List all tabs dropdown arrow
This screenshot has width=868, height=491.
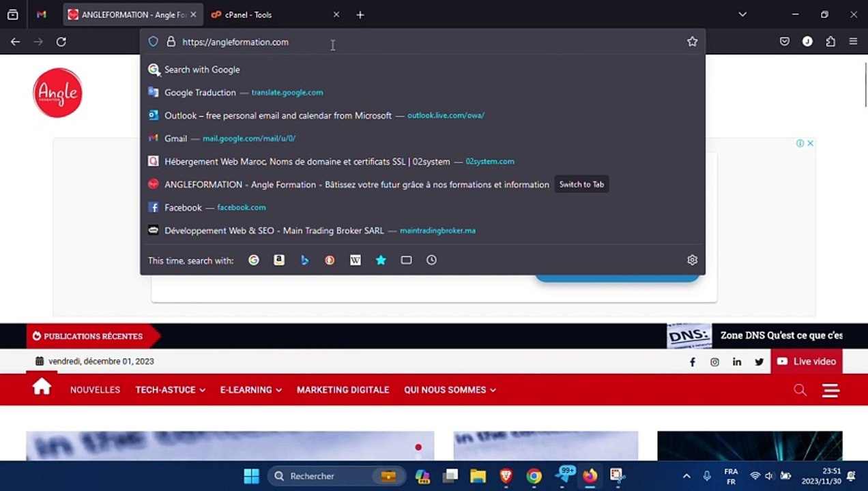pyautogui.click(x=742, y=14)
